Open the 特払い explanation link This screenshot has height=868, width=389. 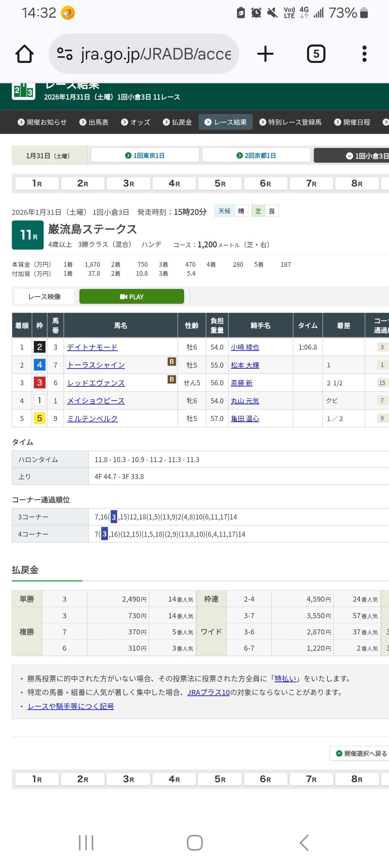tap(285, 679)
